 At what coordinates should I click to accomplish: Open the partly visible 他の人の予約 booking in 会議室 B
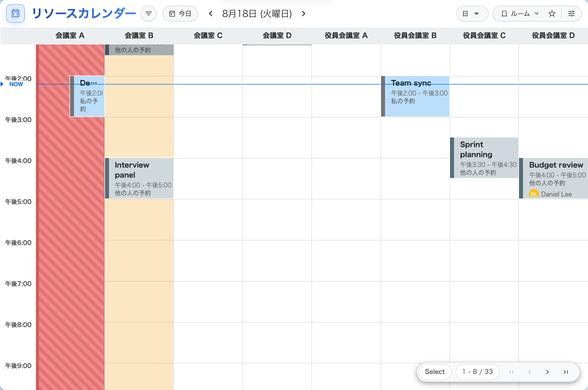tap(139, 50)
